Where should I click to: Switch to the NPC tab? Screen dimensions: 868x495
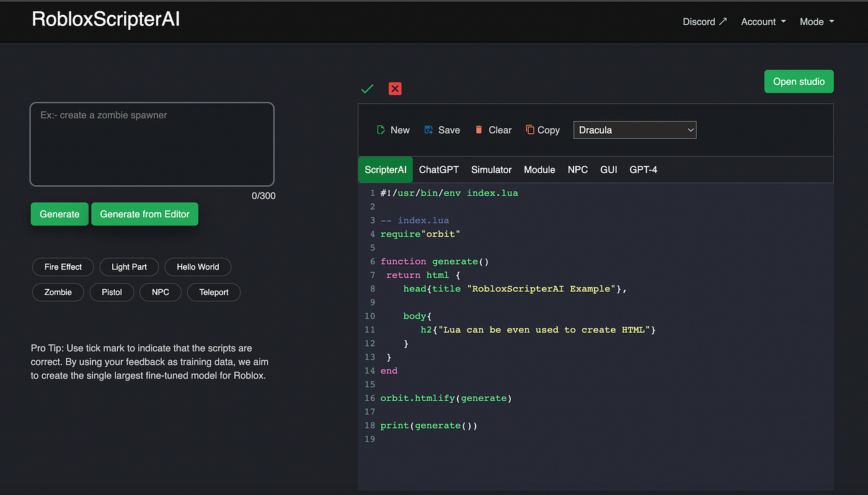(578, 170)
